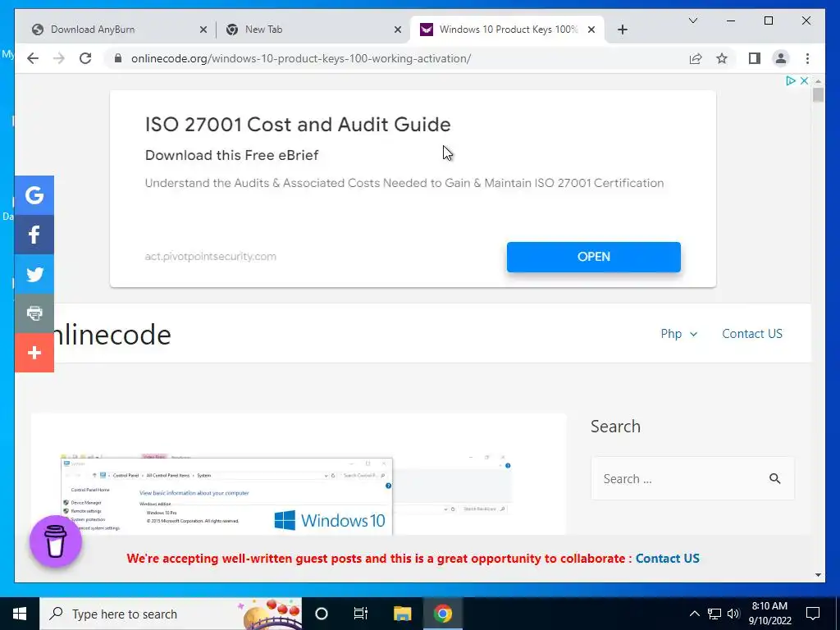Click the Chrome icon in the taskbar
This screenshot has width=840, height=630.
point(442,614)
